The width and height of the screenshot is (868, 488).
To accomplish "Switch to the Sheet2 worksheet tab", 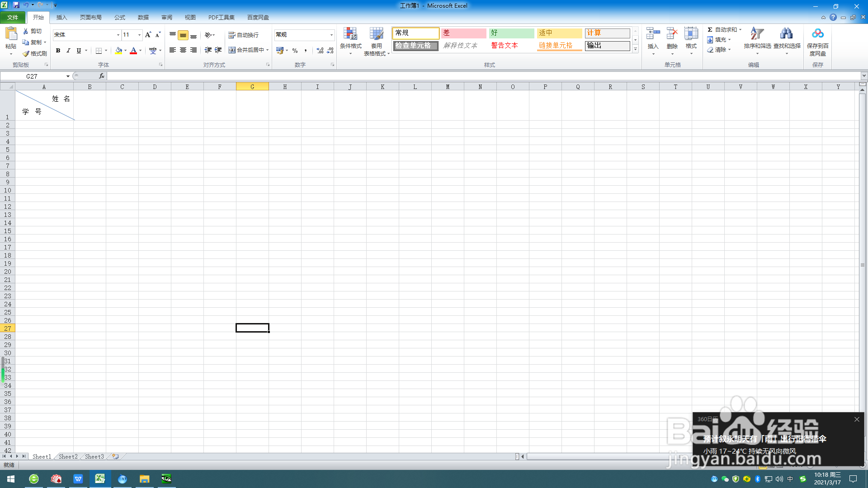I will pos(68,457).
